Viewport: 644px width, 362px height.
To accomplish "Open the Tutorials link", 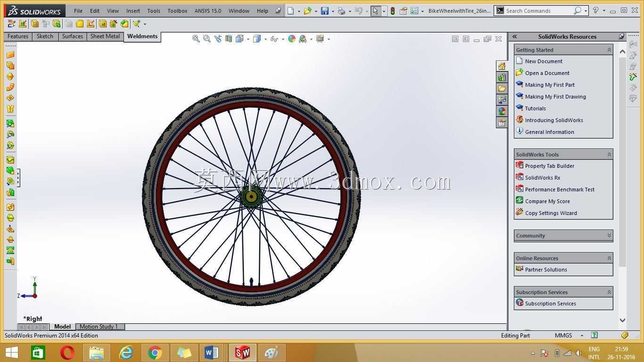I will [x=535, y=108].
